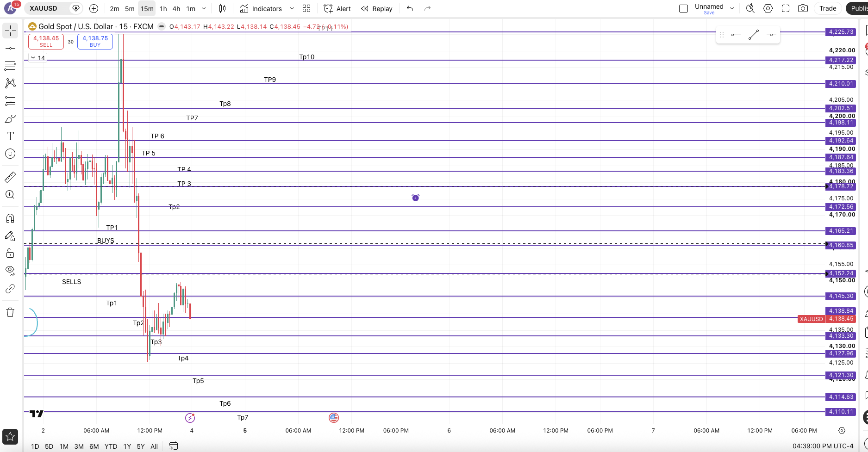This screenshot has height=452, width=868.
Task: Start bar Replay mode
Action: pos(377,9)
